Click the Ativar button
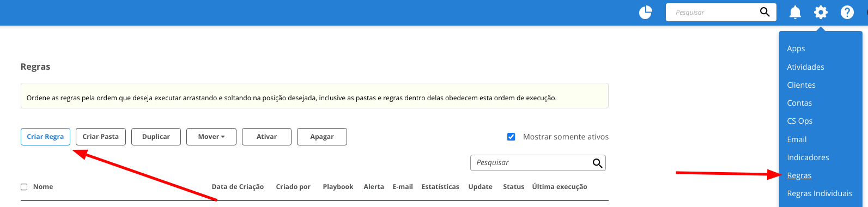The width and height of the screenshot is (868, 207). [266, 137]
